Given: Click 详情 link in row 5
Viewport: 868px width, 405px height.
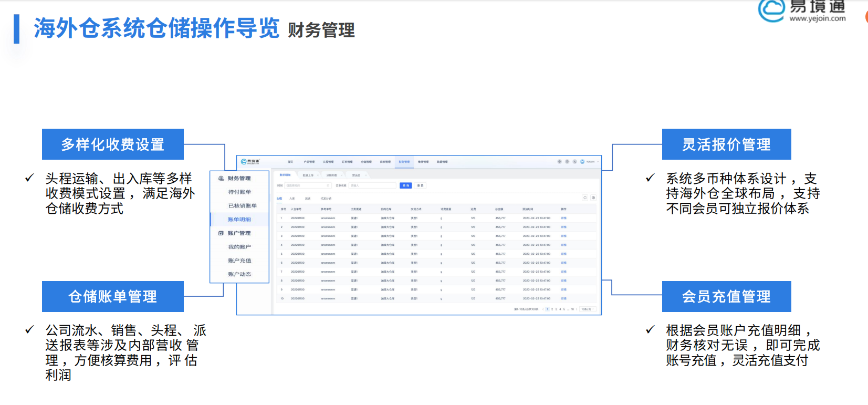Looking at the screenshot, I should coord(563,254).
